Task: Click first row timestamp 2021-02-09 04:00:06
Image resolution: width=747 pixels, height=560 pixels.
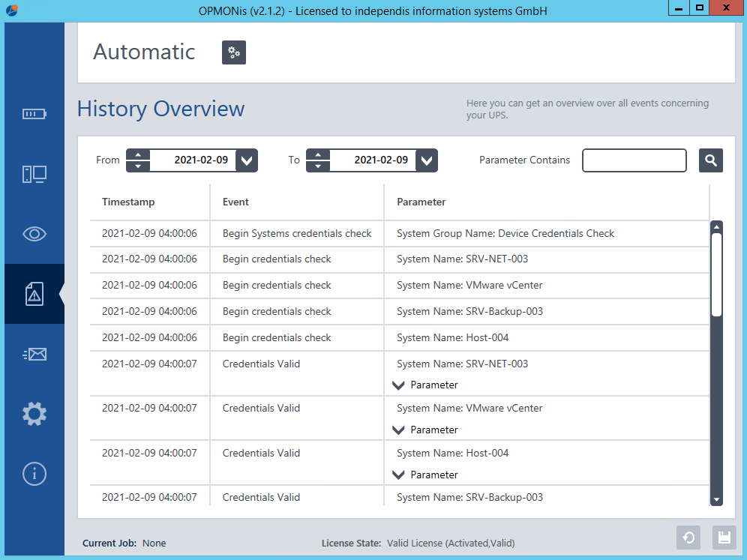Action: point(149,233)
